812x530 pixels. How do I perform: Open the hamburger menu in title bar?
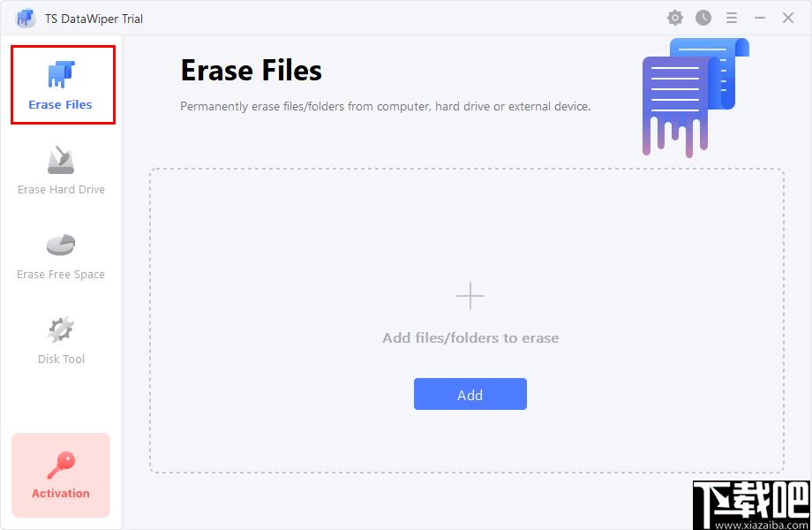(731, 19)
